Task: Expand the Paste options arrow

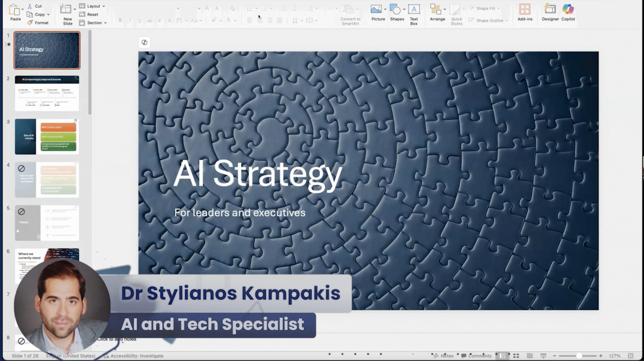Action: tap(22, 9)
